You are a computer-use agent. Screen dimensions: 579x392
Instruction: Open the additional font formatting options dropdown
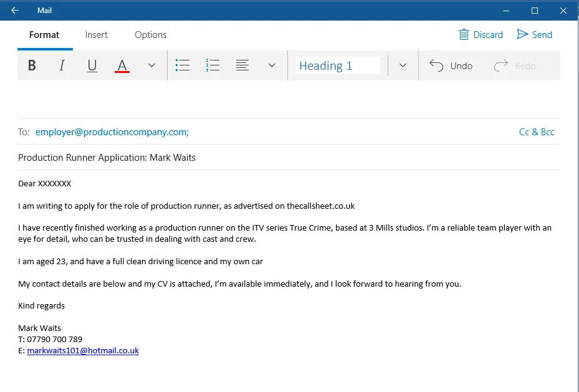(150, 65)
